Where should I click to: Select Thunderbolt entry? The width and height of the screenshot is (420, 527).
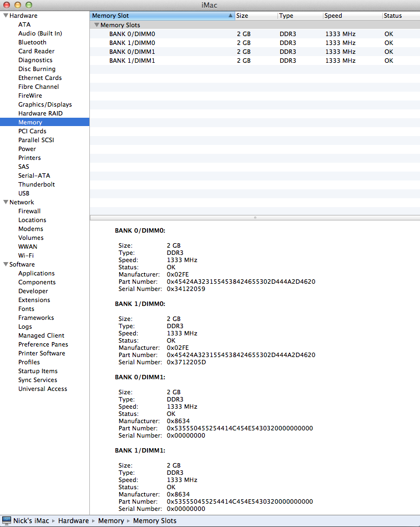tap(37, 184)
